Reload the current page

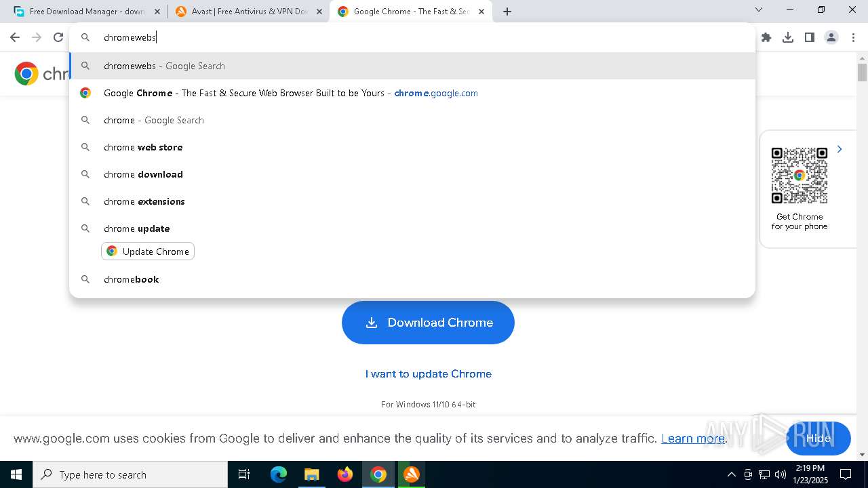click(x=58, y=38)
